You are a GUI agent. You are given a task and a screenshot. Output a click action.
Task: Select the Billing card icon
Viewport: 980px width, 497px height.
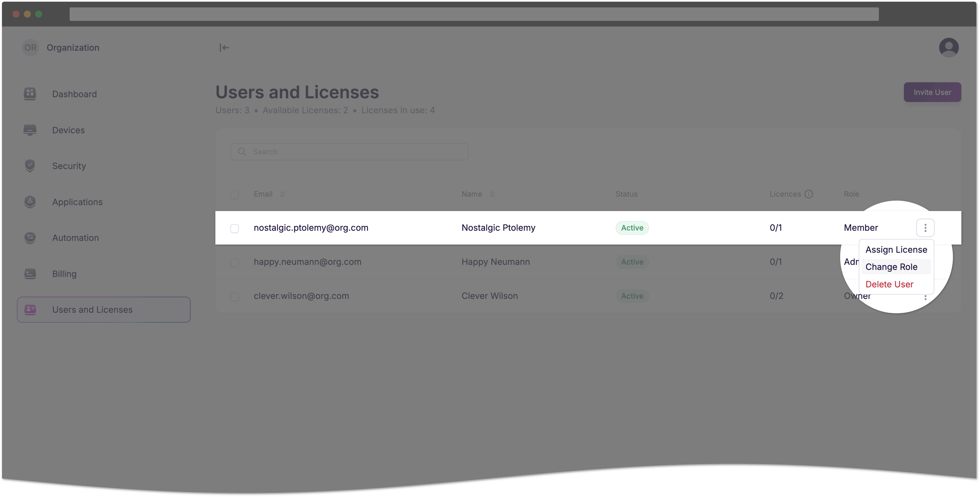[30, 274]
